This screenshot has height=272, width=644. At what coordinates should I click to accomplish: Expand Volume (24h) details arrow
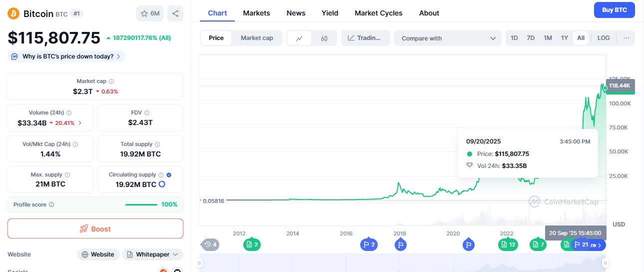click(x=80, y=122)
